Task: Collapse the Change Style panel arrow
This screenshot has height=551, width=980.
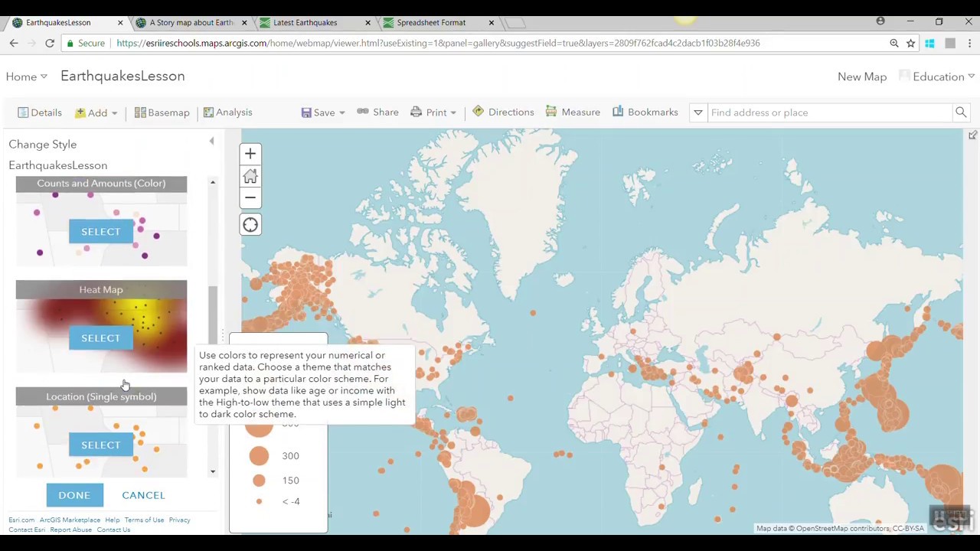Action: (x=212, y=142)
